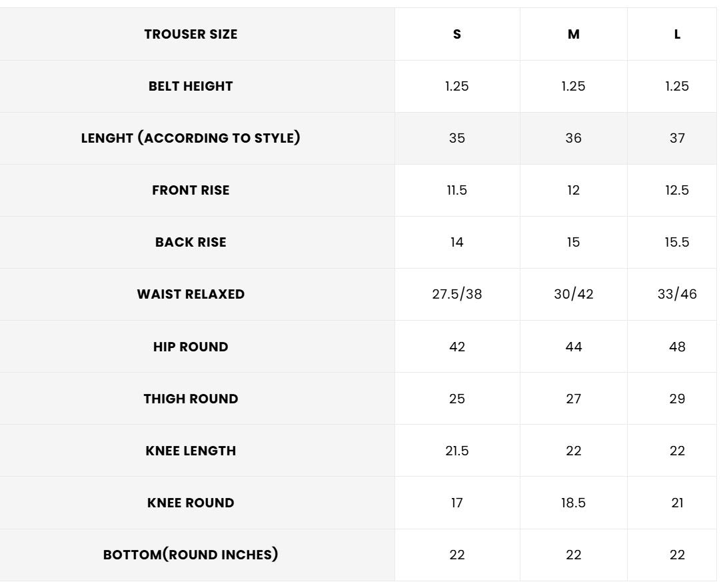This screenshot has width=727, height=588.
Task: Click knee round value 18.5
Action: pyautogui.click(x=574, y=503)
